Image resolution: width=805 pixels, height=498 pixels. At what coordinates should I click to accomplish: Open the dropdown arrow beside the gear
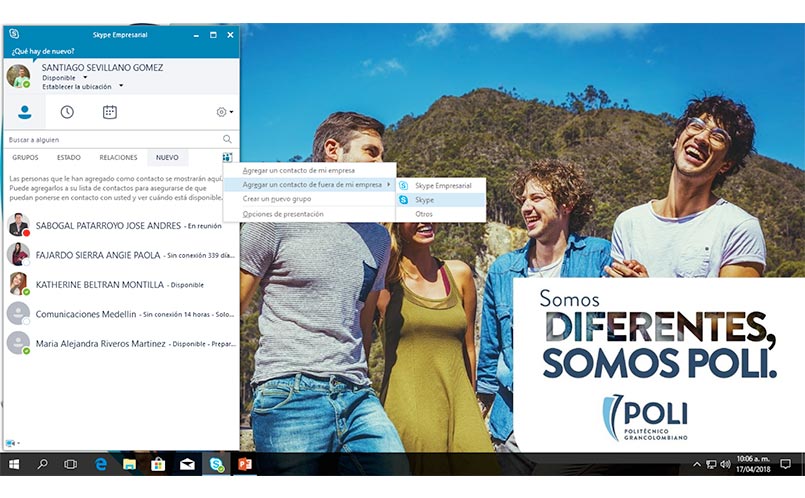(232, 113)
